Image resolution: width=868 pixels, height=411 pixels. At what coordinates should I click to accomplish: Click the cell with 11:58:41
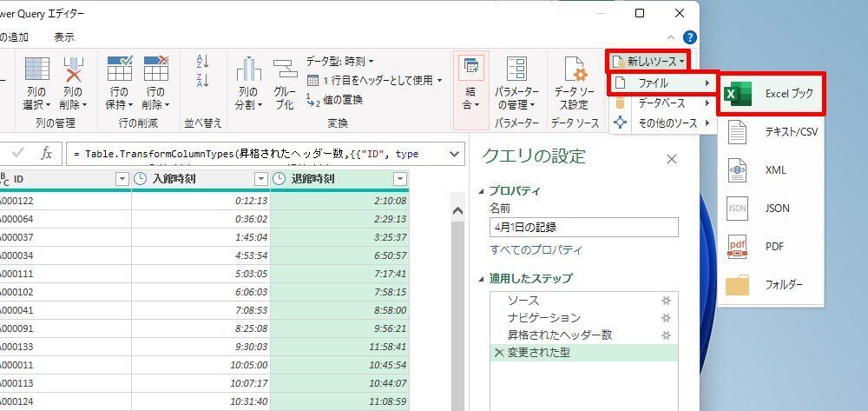pyautogui.click(x=340, y=347)
